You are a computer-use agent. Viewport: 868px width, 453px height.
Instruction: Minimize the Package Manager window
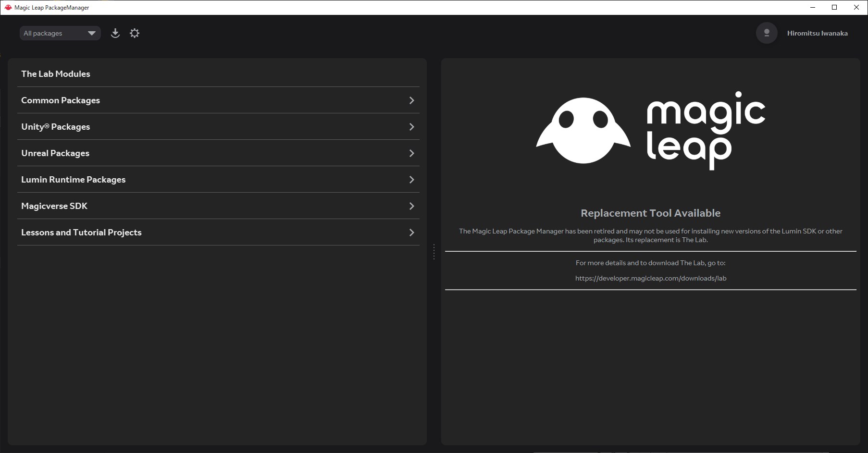click(x=813, y=7)
